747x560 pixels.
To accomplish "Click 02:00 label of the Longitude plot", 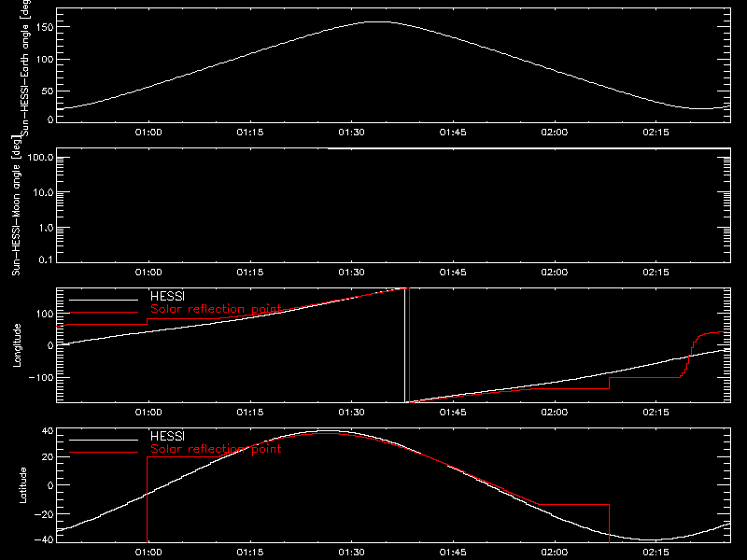I will pos(555,413).
